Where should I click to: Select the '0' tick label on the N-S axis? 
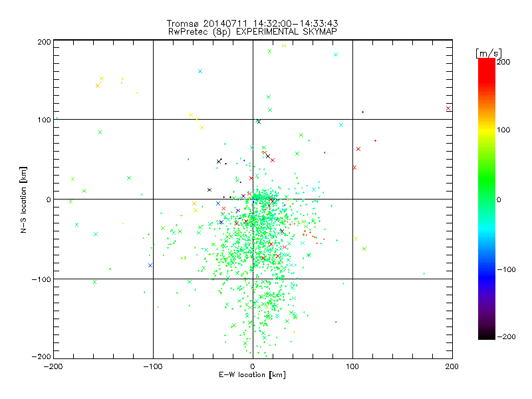tap(49, 199)
